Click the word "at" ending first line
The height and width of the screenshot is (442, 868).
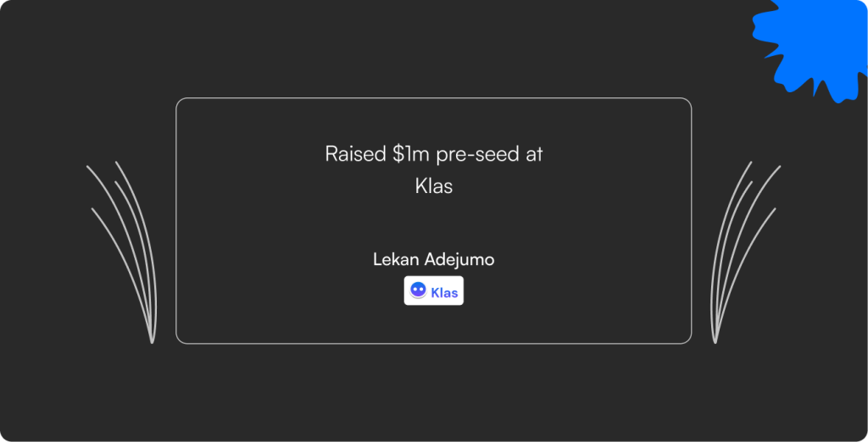click(x=534, y=154)
